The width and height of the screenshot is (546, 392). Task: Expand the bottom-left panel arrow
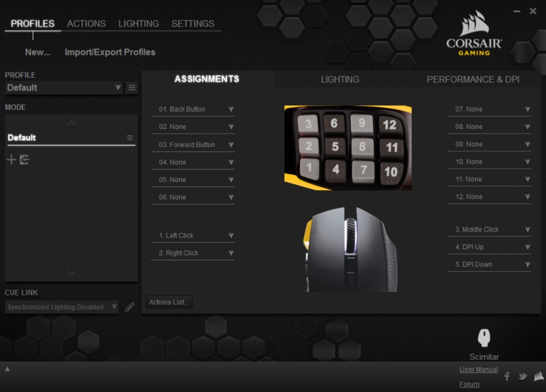[7, 369]
